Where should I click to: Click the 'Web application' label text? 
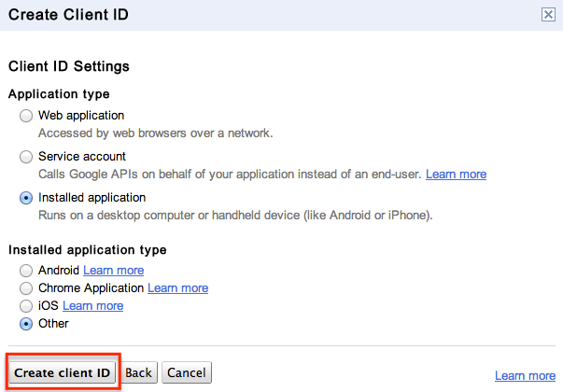81,116
